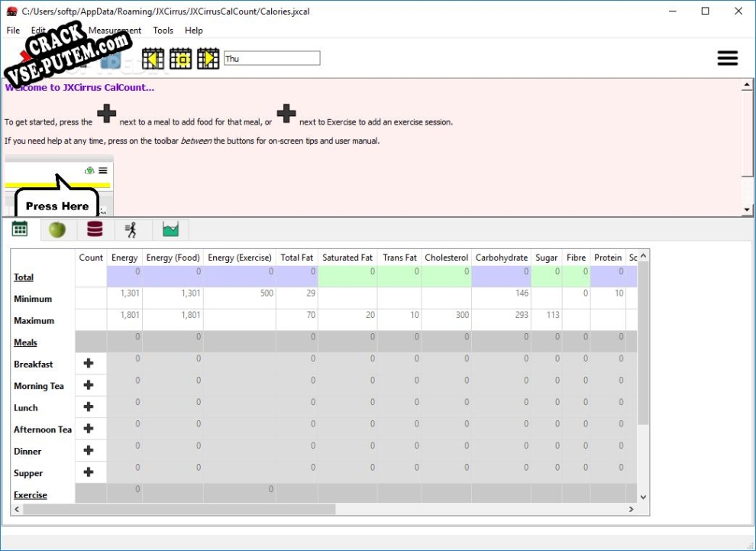Select the Count column header
Viewport: 756px width, 551px height.
click(91, 258)
